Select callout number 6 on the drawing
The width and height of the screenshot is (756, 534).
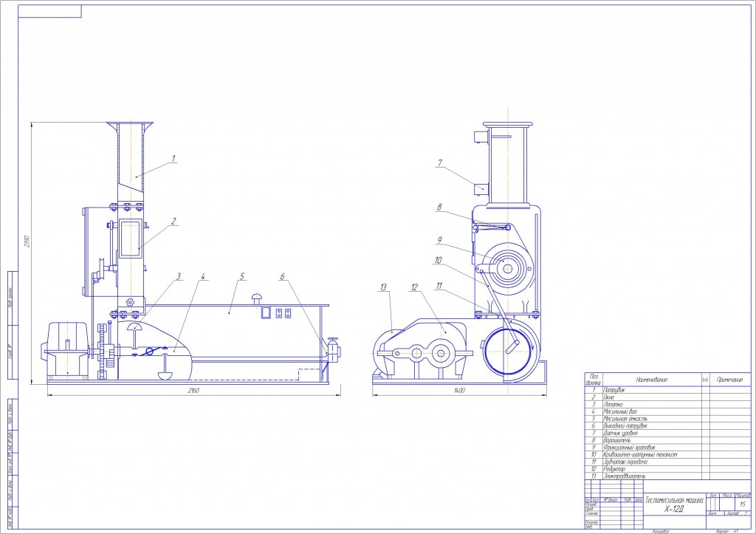(x=283, y=276)
